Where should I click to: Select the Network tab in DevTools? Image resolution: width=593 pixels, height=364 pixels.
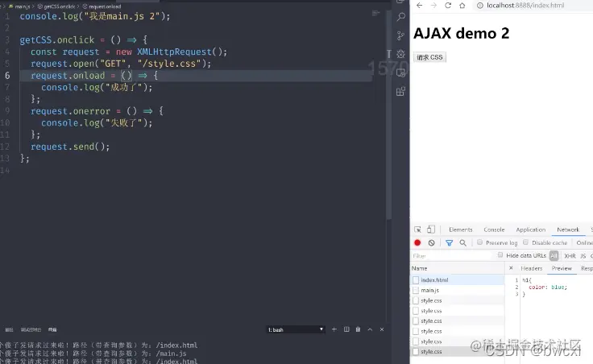point(568,230)
